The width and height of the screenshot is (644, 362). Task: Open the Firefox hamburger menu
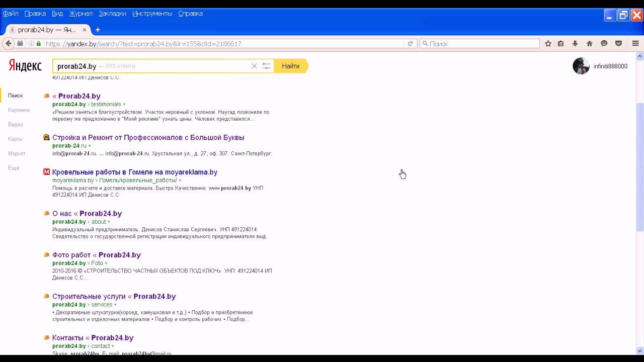[635, 44]
